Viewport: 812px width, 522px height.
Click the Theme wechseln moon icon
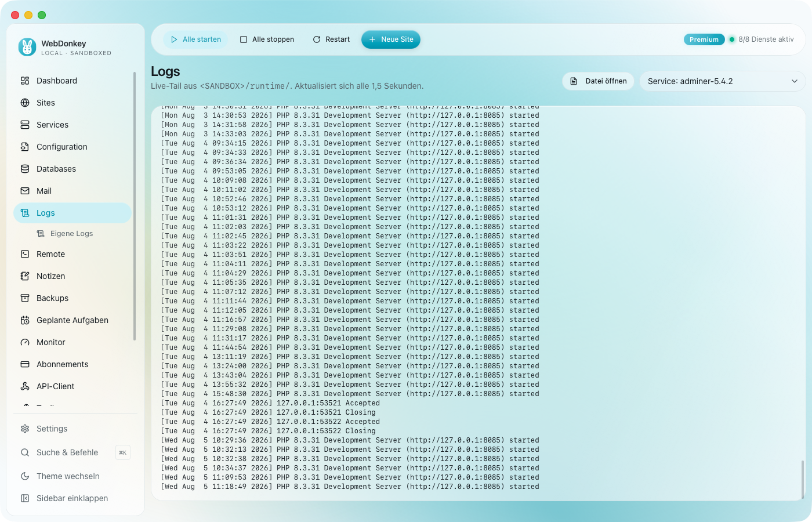tap(25, 476)
